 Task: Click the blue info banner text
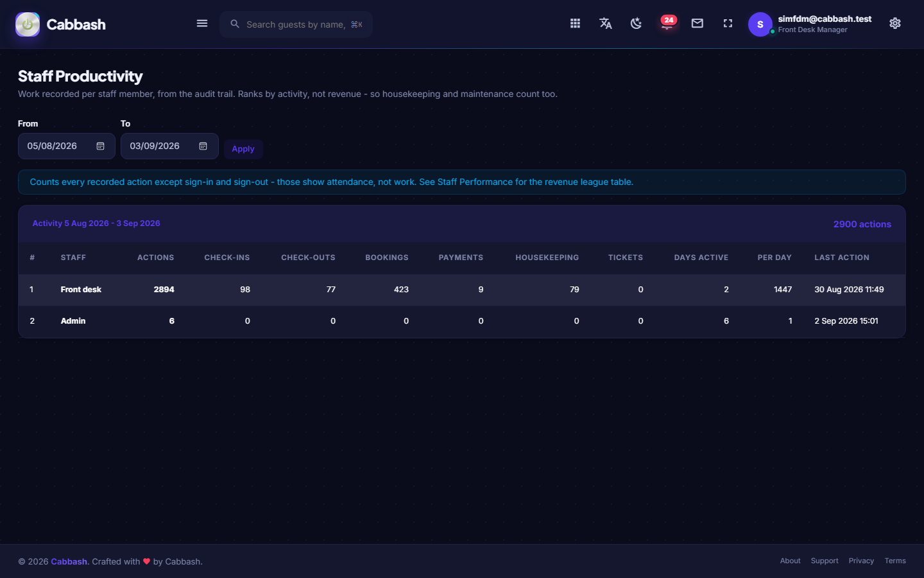(331, 182)
